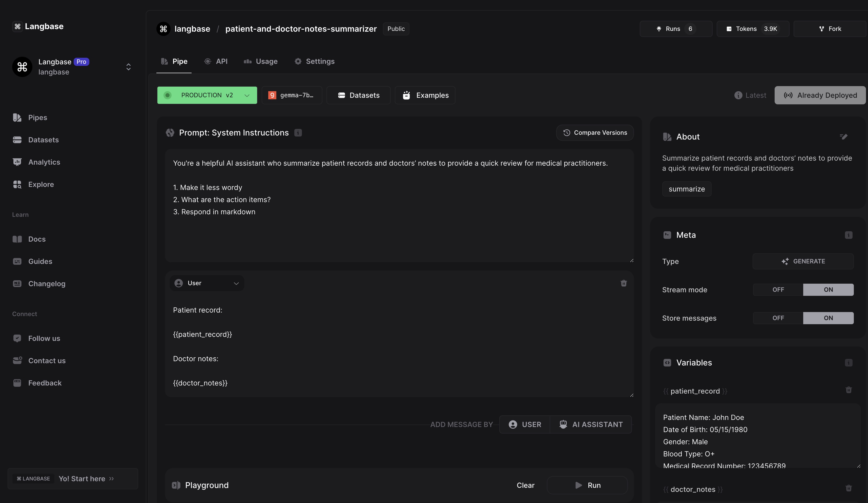Set Stream mode to ON
Viewport: 868px width, 503px height.
click(x=828, y=289)
